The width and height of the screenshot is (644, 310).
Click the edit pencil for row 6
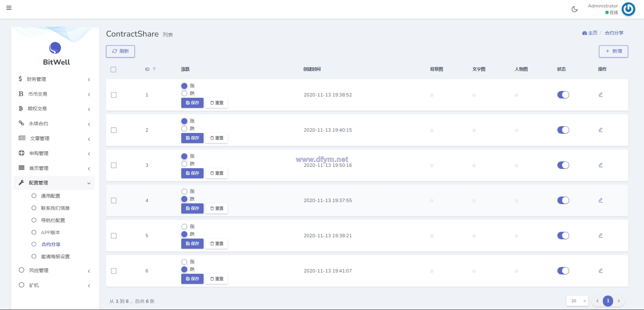tap(601, 271)
